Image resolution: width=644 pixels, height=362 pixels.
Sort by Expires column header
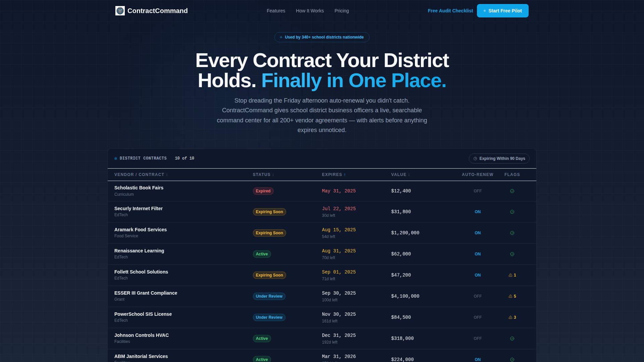pyautogui.click(x=334, y=175)
